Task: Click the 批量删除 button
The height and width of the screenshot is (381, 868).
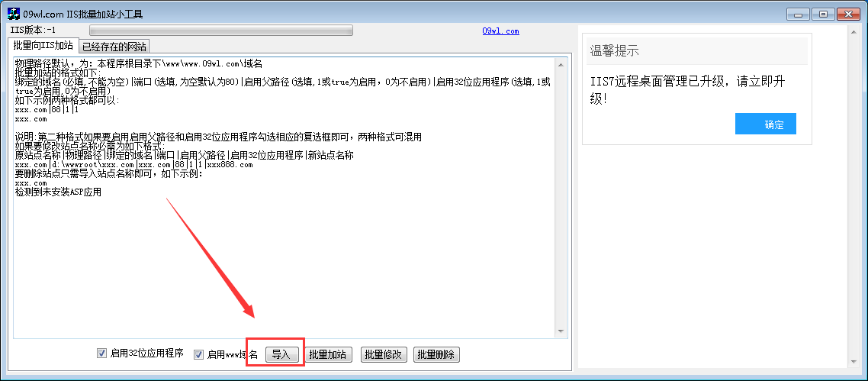Action: [x=436, y=354]
